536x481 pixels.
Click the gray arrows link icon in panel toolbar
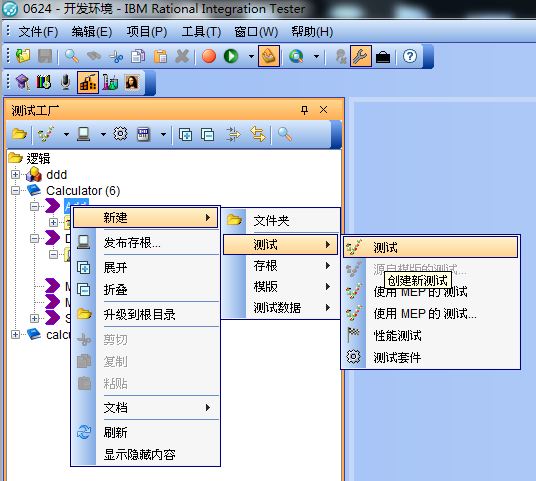(x=233, y=134)
